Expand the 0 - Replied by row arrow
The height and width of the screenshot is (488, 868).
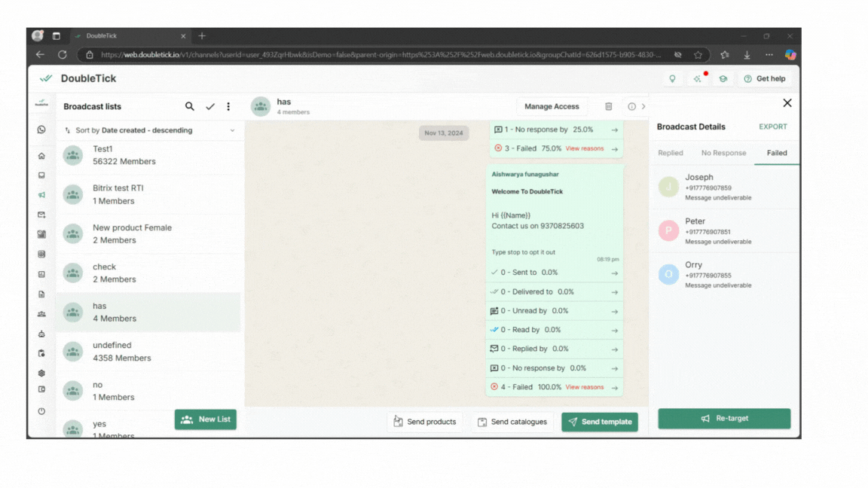point(615,349)
